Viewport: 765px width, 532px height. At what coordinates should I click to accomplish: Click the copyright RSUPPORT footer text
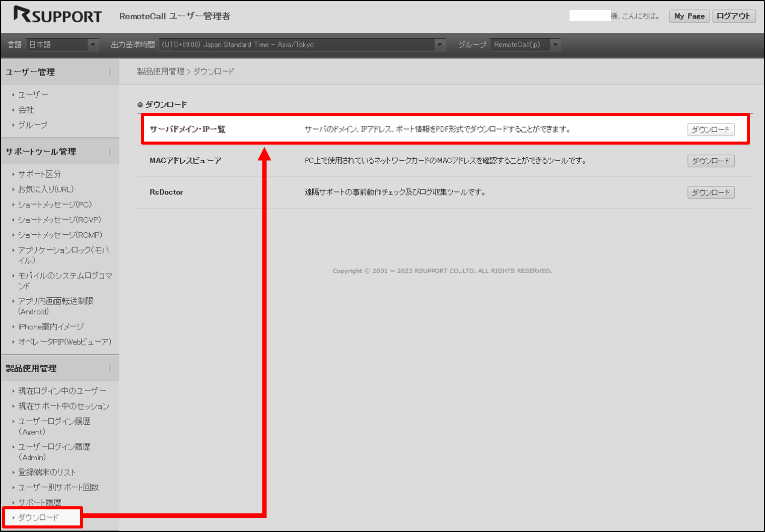tap(442, 271)
